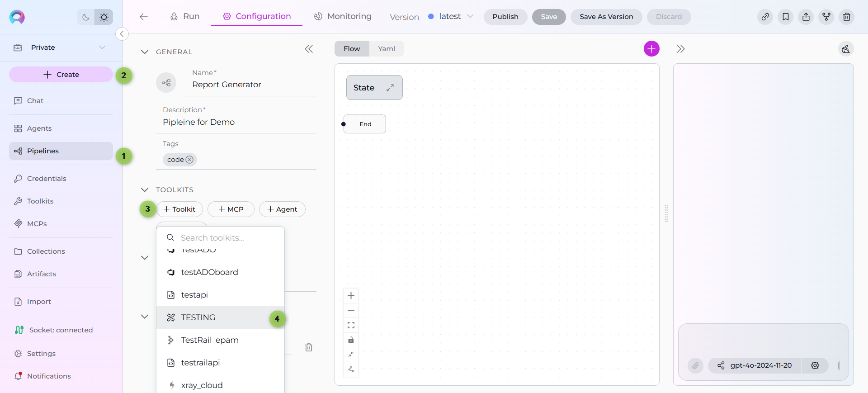Image resolution: width=868 pixels, height=393 pixels.
Task: Click the copy link icon in top toolbar
Action: [765, 17]
